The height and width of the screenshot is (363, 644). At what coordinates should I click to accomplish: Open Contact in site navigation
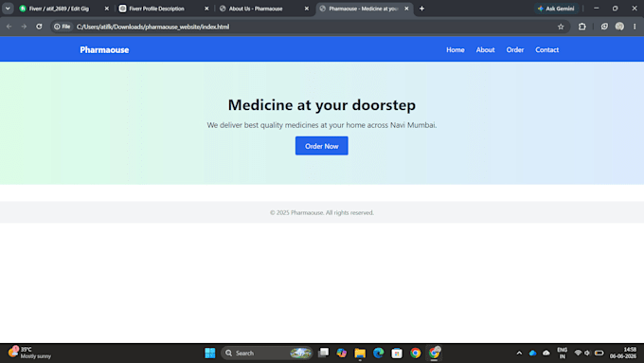point(546,49)
